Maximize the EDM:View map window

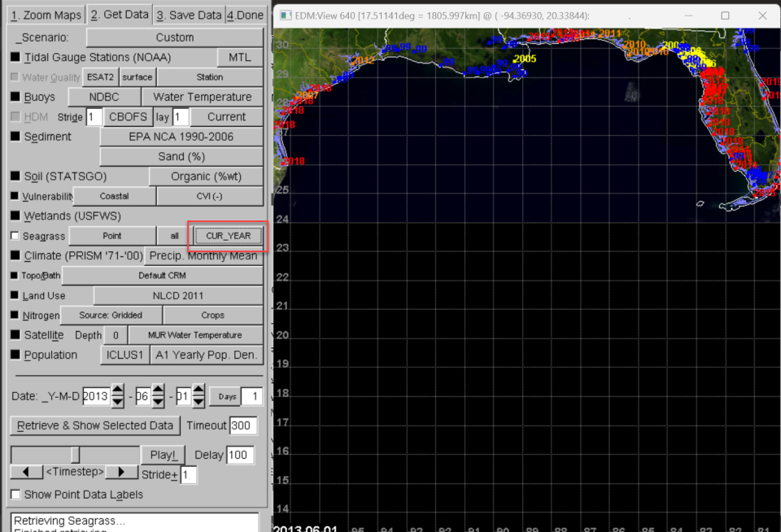click(x=725, y=15)
